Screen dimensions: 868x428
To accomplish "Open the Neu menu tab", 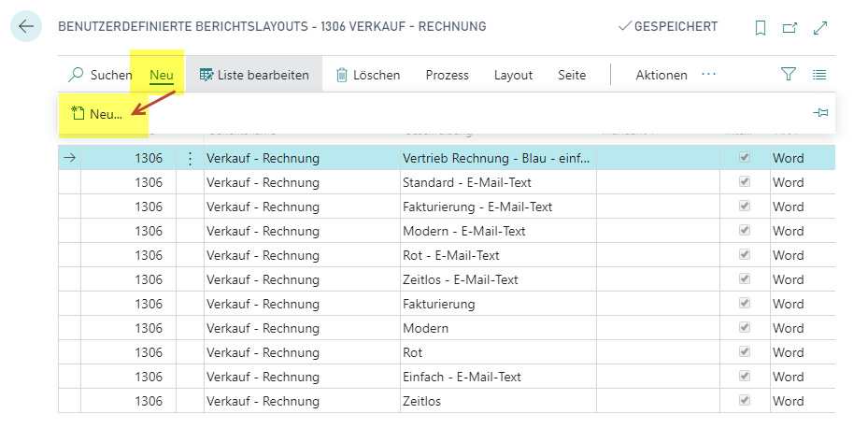I will pyautogui.click(x=162, y=76).
